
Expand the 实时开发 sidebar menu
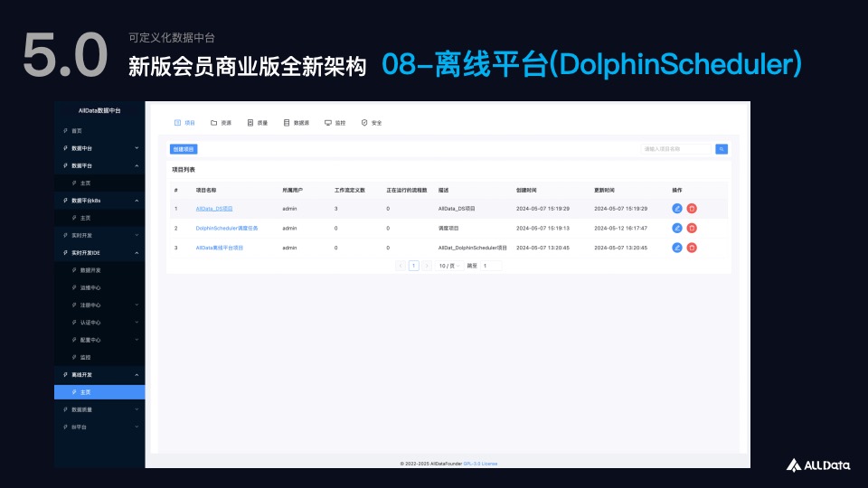click(x=99, y=235)
